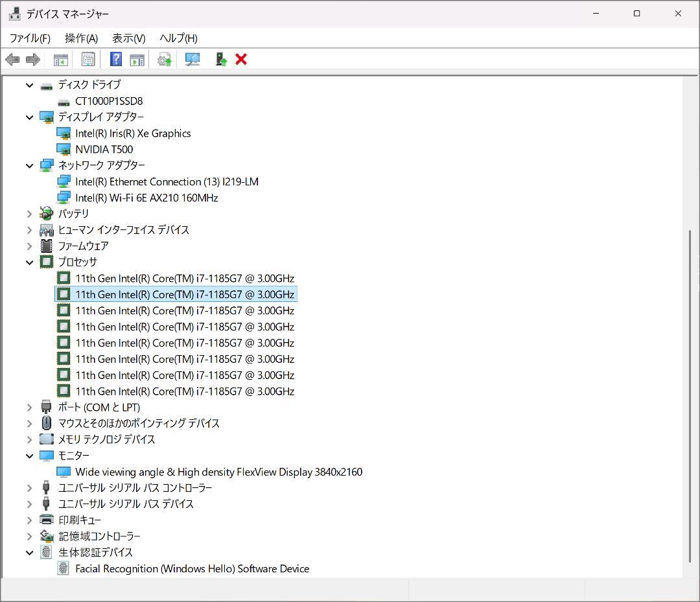700x602 pixels.
Task: Uninstall the device using red X icon
Action: 240,59
